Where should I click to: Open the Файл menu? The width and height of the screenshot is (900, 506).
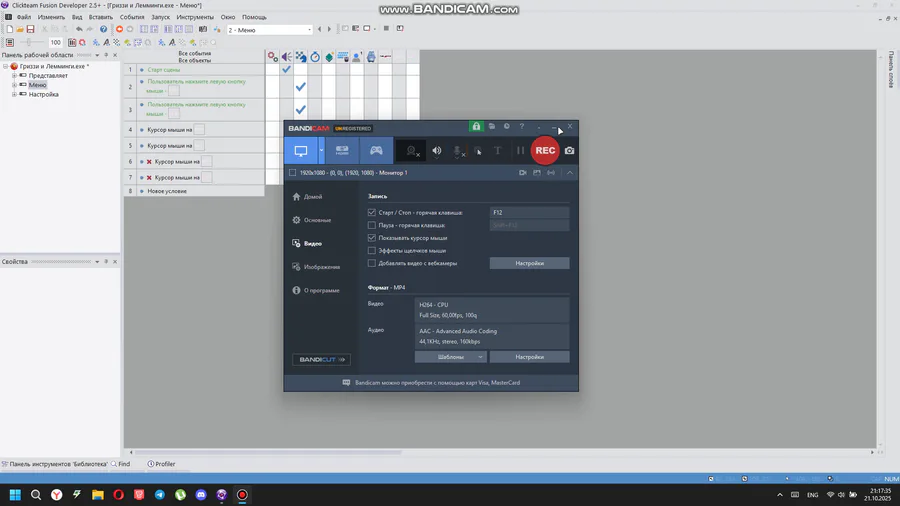pos(24,17)
